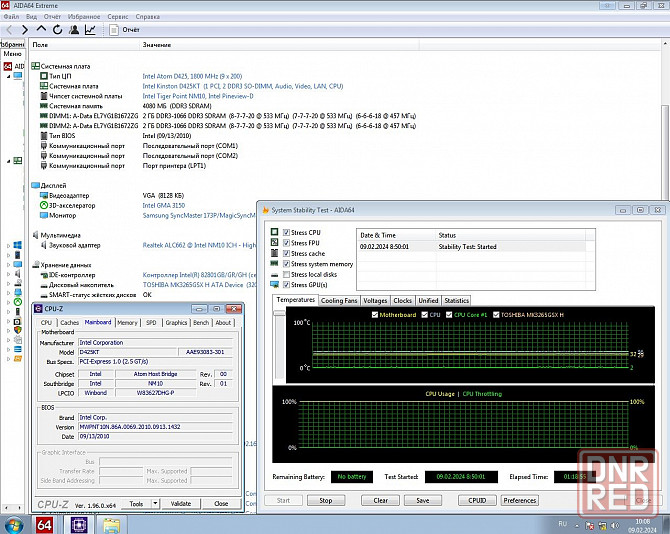Screen dimensions: 670x534
Task: Open the Отчёт report toolbar button
Action: [126, 30]
